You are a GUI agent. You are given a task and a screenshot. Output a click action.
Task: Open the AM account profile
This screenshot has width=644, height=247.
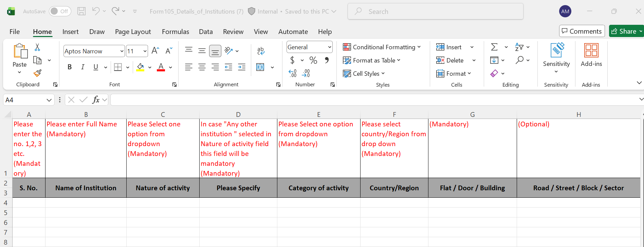(x=565, y=11)
